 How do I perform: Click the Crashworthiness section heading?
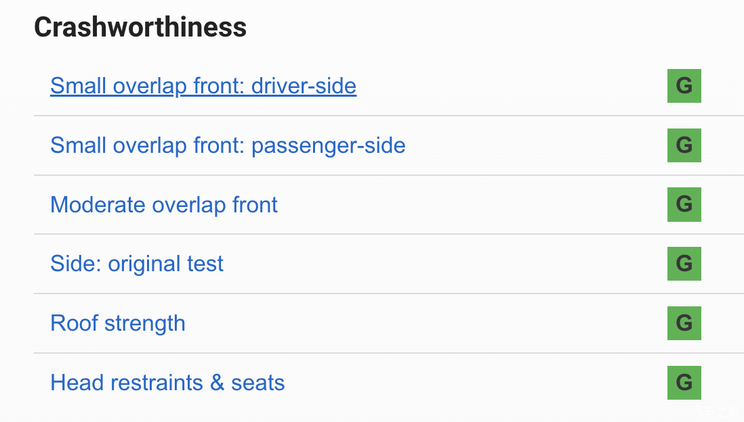(x=140, y=27)
